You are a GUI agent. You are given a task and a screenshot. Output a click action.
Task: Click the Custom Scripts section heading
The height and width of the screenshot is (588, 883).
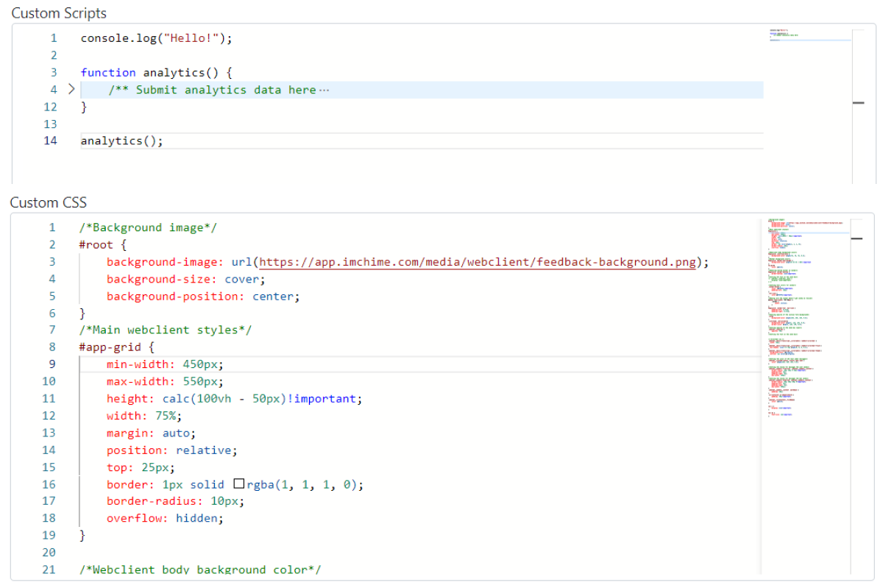[x=59, y=13]
